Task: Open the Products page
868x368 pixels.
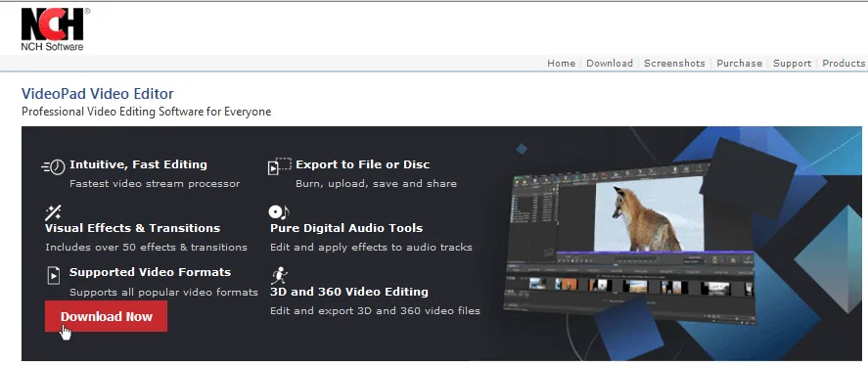Action: pos(844,63)
